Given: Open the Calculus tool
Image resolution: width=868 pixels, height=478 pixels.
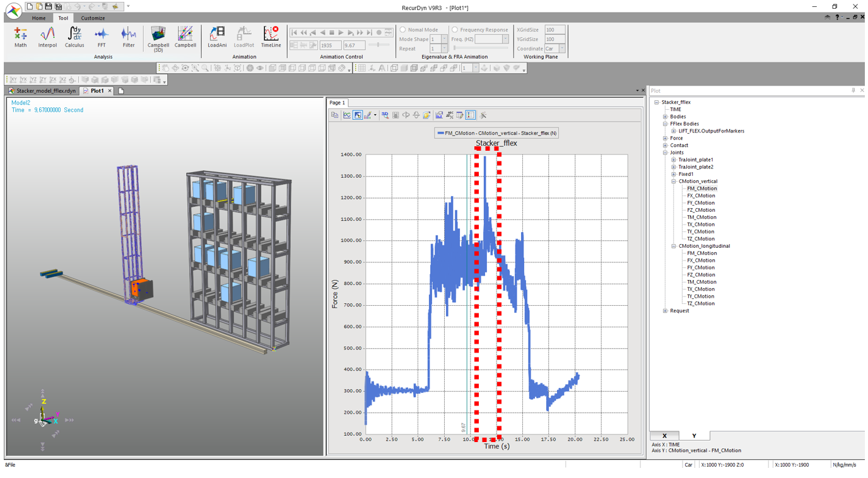Looking at the screenshot, I should tap(74, 37).
